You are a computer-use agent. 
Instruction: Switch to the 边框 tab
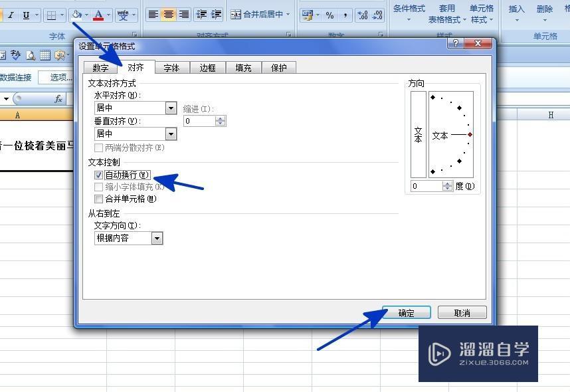tap(207, 68)
